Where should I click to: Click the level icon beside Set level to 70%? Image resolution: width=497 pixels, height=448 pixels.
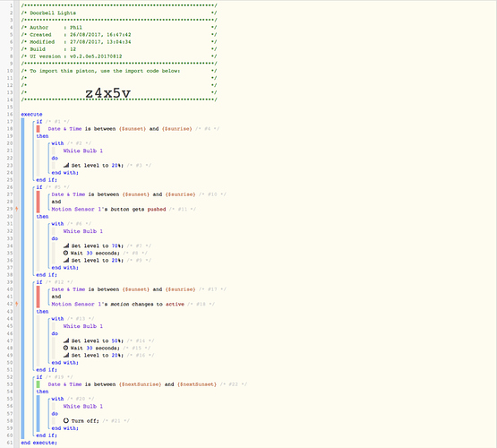point(66,246)
